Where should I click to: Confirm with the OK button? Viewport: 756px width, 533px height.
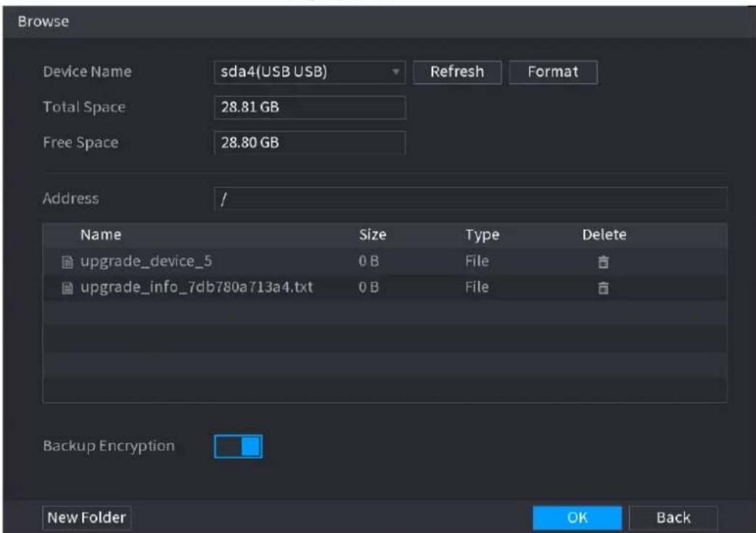pos(577,518)
